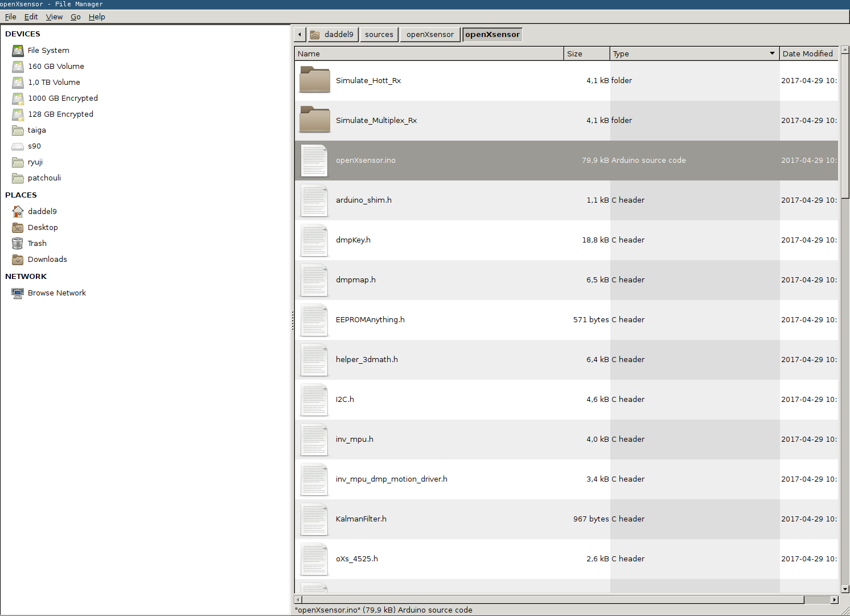Sort files by Size column header

pyautogui.click(x=586, y=54)
